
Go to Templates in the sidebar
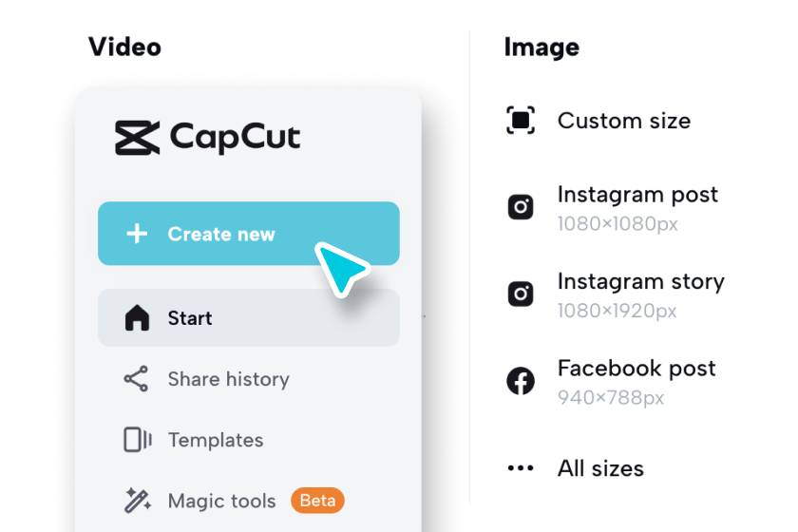(x=216, y=440)
